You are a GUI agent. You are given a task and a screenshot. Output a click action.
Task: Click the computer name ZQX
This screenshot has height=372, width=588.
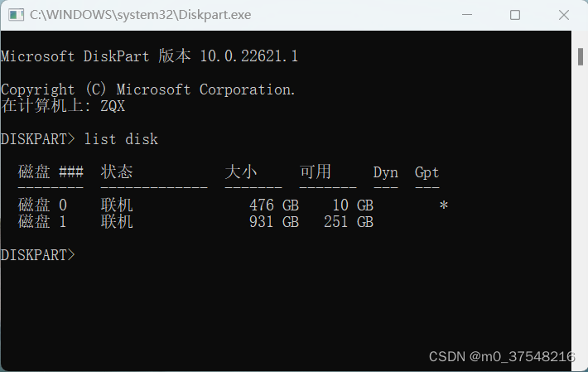pos(113,106)
